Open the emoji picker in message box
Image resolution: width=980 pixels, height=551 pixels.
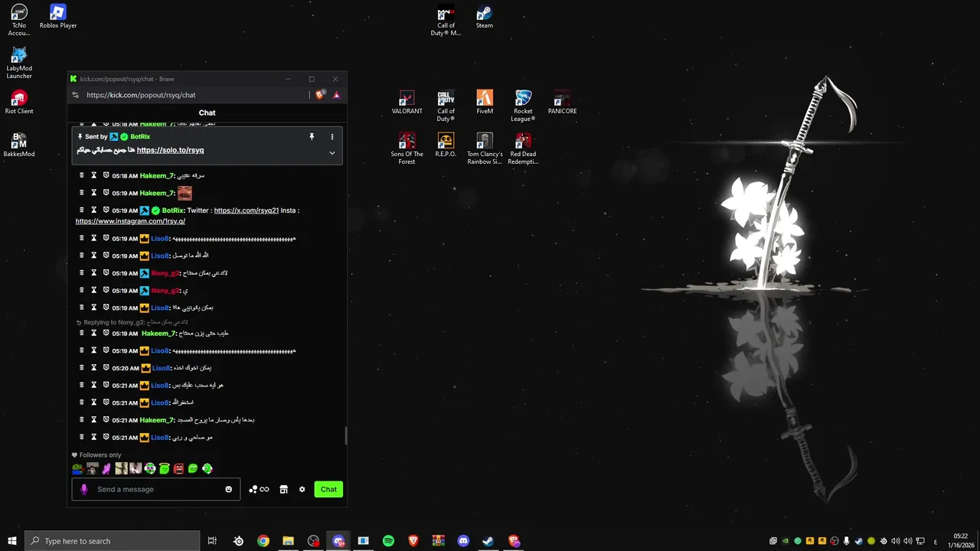[x=228, y=489]
